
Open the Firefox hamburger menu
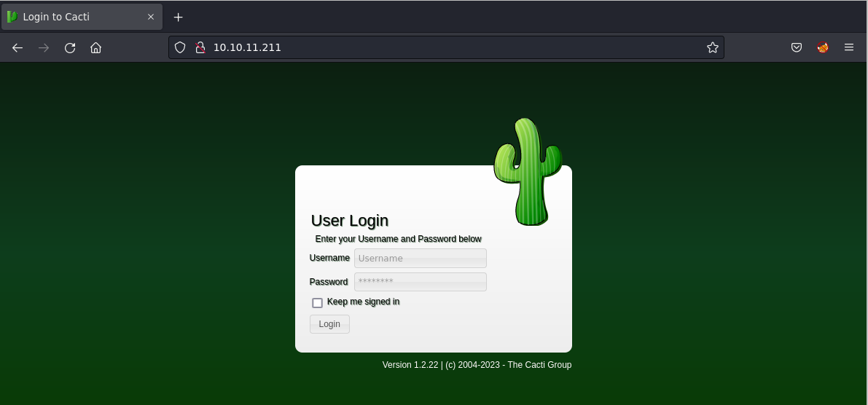click(x=848, y=47)
